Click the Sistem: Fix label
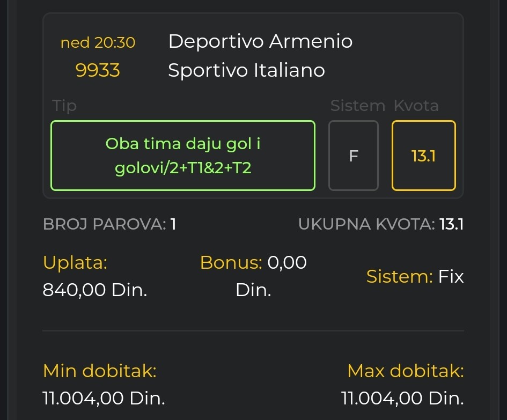 click(415, 277)
